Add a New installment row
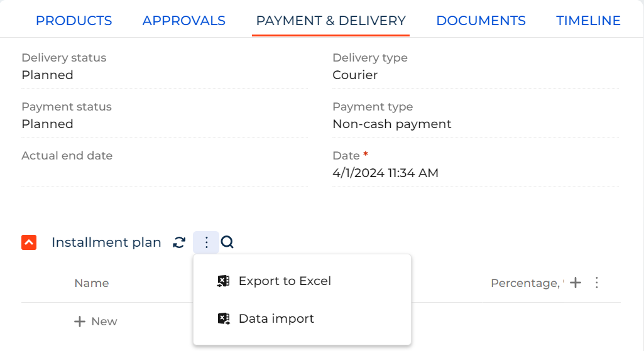 [x=96, y=321]
